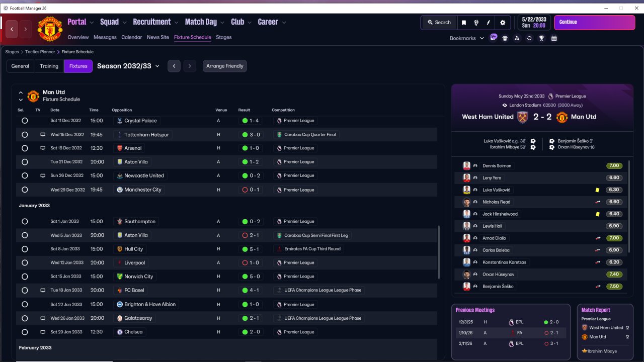Switch to the Overview tab
The width and height of the screenshot is (644, 362).
point(78,37)
